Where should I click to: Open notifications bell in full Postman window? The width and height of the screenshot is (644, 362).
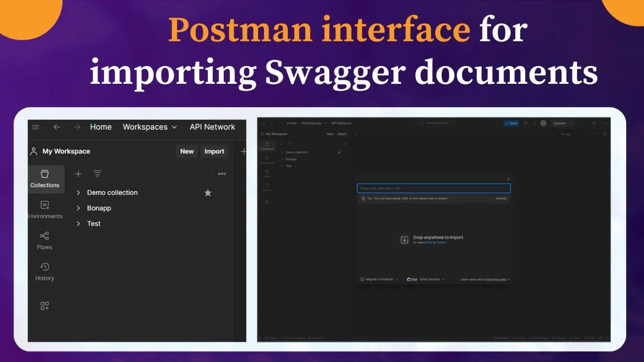534,123
